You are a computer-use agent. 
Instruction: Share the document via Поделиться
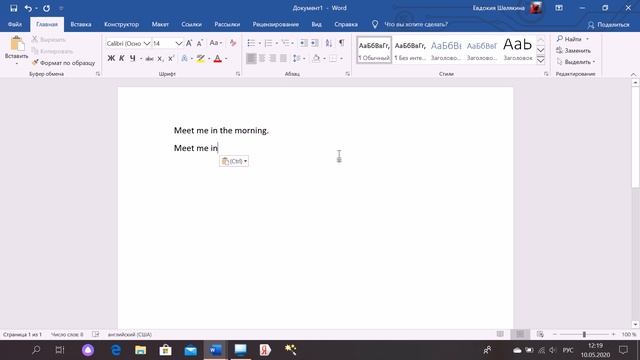click(609, 25)
